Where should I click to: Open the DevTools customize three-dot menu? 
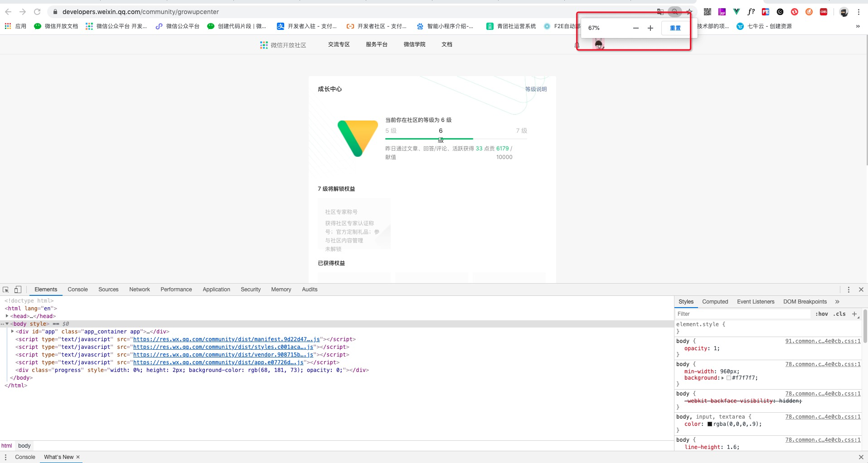pos(849,289)
